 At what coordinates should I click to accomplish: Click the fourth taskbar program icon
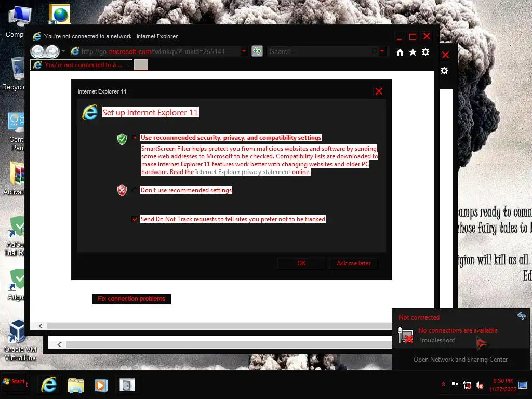pyautogui.click(x=127, y=385)
